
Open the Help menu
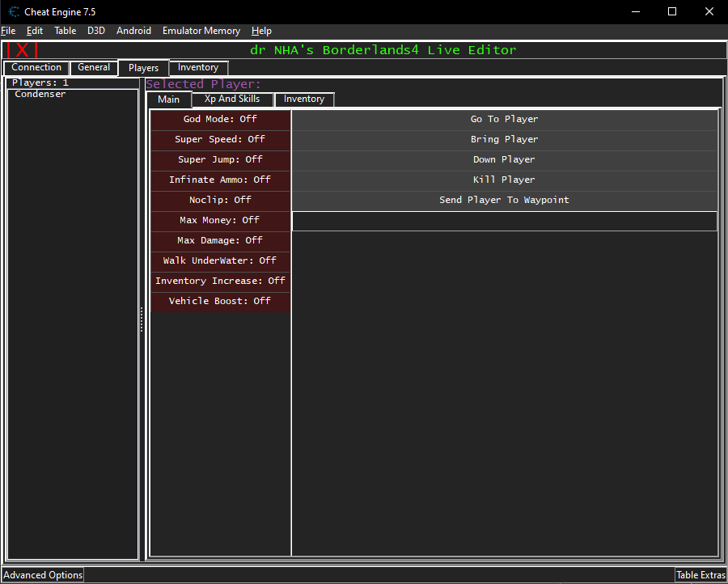[x=261, y=31]
